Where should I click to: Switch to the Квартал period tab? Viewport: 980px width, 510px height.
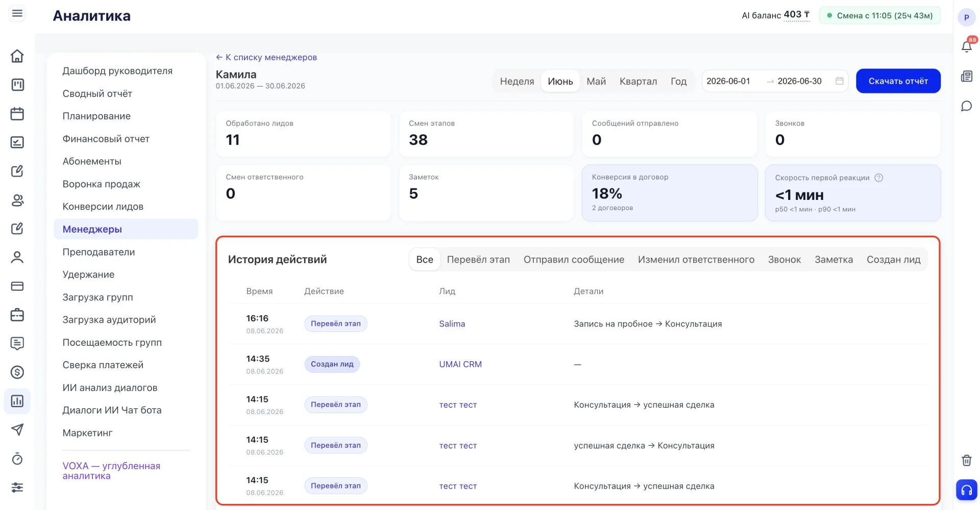pyautogui.click(x=638, y=81)
